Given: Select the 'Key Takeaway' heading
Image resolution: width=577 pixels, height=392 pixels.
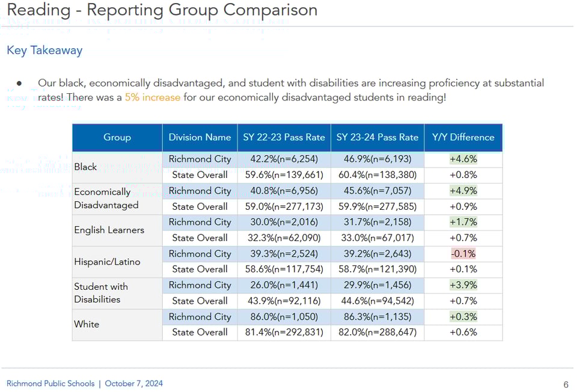Looking at the screenshot, I should pyautogui.click(x=44, y=51).
